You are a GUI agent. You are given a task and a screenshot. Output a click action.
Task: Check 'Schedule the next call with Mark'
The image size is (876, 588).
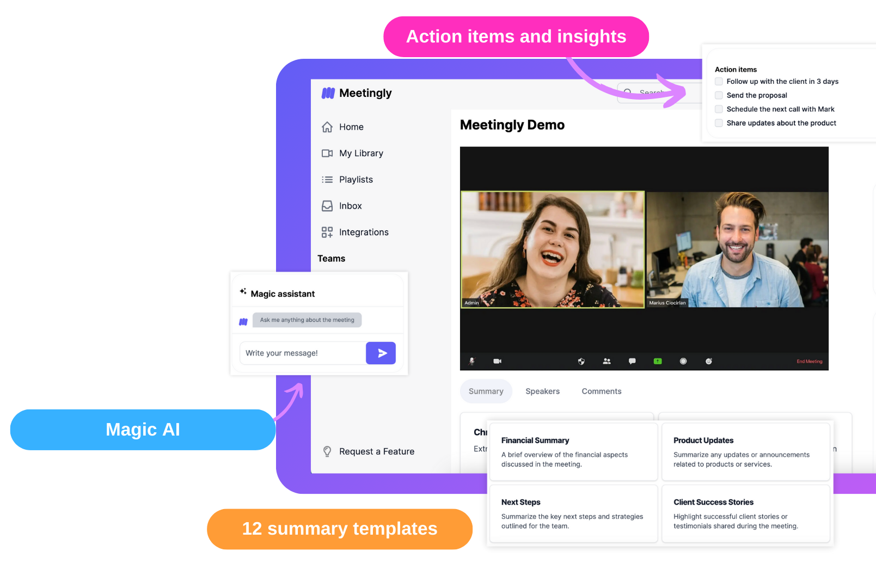[x=719, y=109]
